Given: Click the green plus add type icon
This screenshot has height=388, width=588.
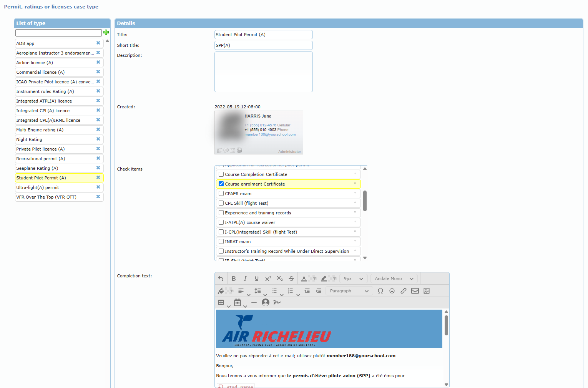Looking at the screenshot, I should point(106,33).
